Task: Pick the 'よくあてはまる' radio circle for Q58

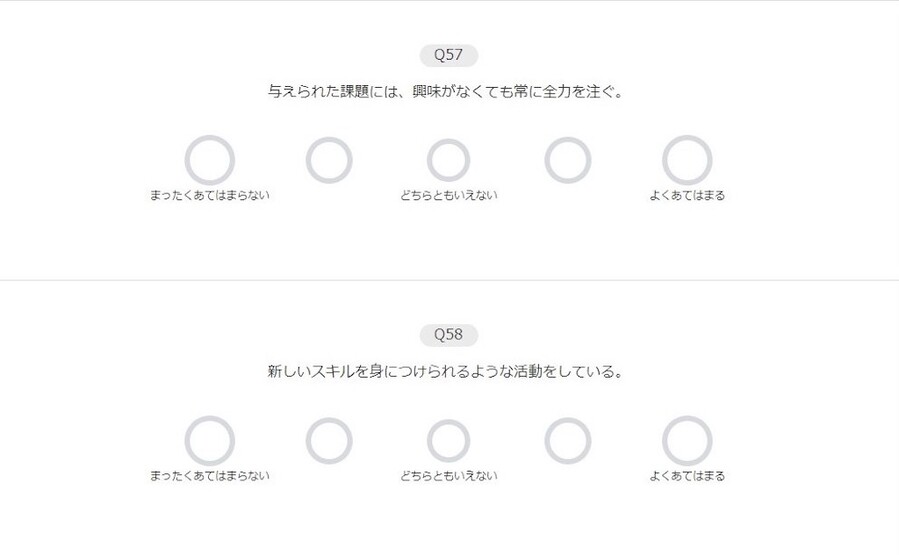Action: [x=687, y=441]
